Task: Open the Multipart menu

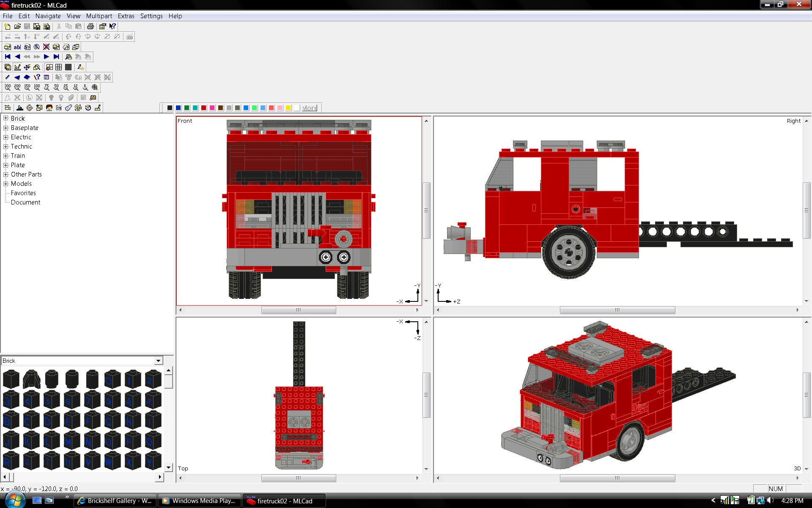Action: click(99, 16)
